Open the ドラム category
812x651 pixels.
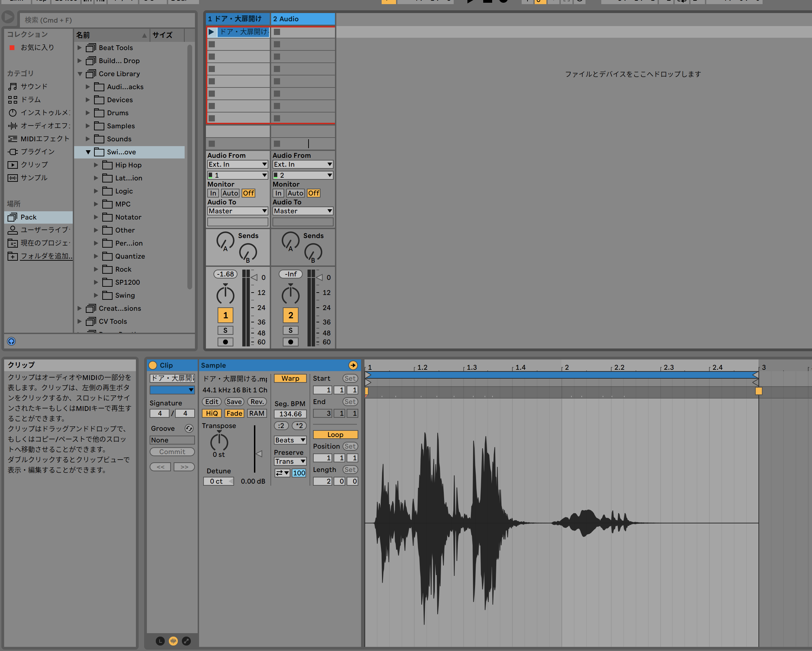pyautogui.click(x=24, y=100)
